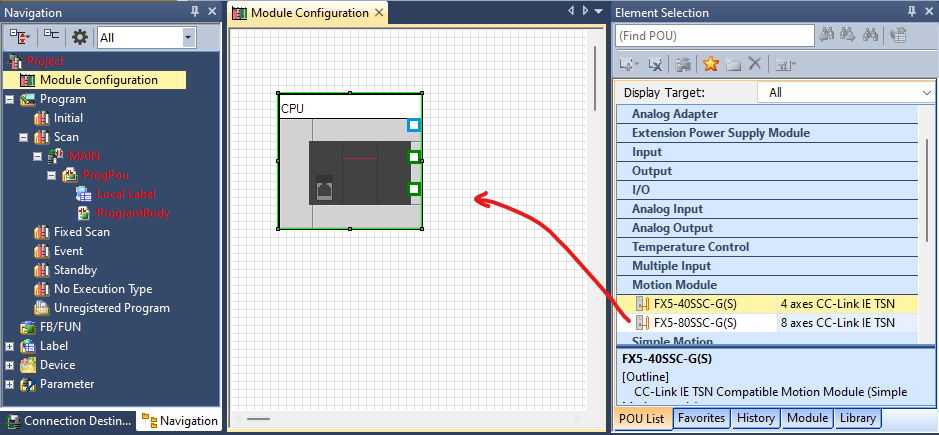
Task: Select the Standby folder
Action: pyautogui.click(x=75, y=270)
